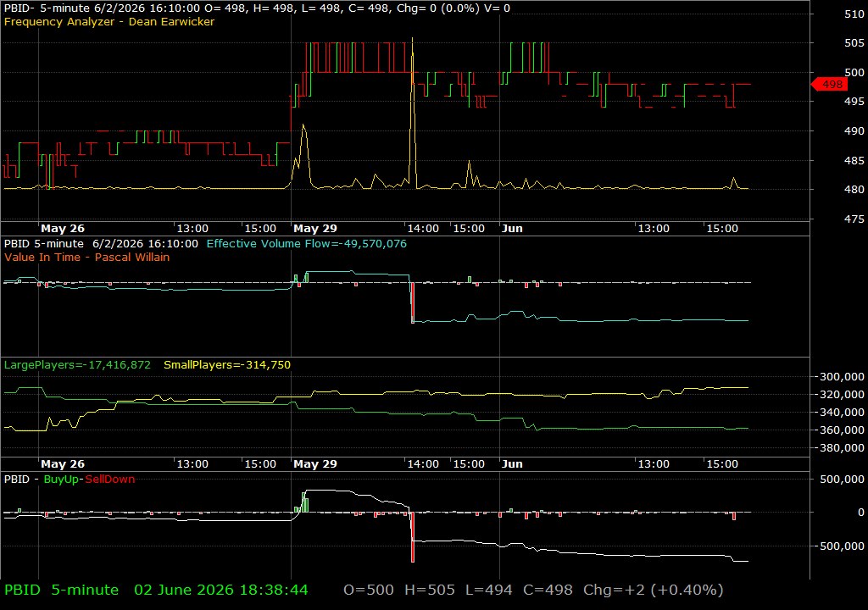Click the May 26 date marker on upper time axis
The width and height of the screenshot is (868, 610).
[63, 229]
